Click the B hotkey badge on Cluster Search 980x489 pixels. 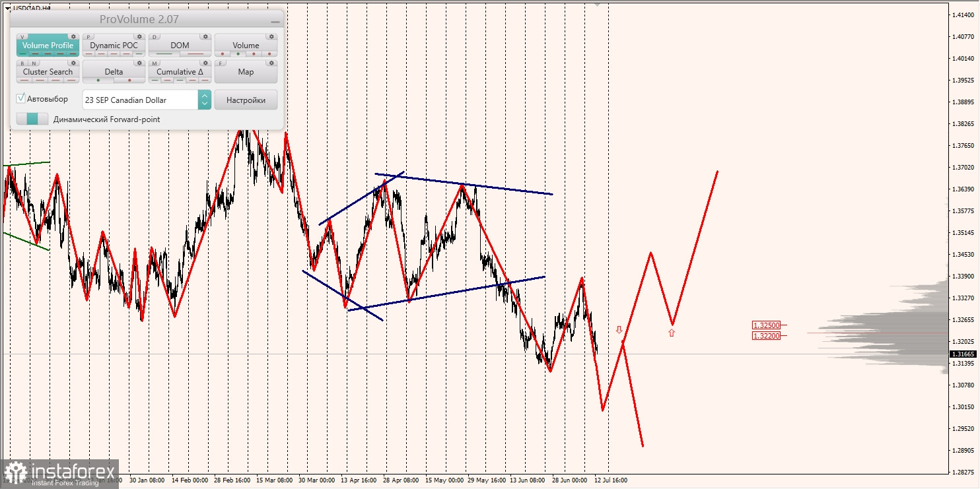point(22,63)
